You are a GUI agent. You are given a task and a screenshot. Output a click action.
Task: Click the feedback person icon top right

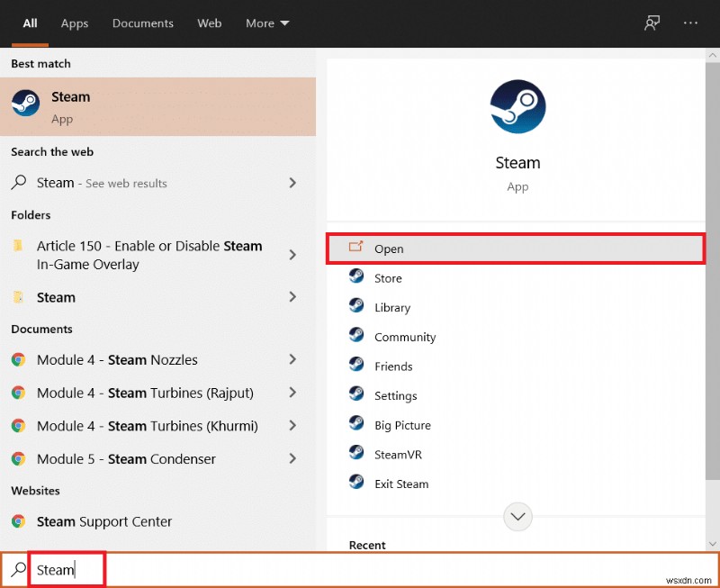(652, 23)
